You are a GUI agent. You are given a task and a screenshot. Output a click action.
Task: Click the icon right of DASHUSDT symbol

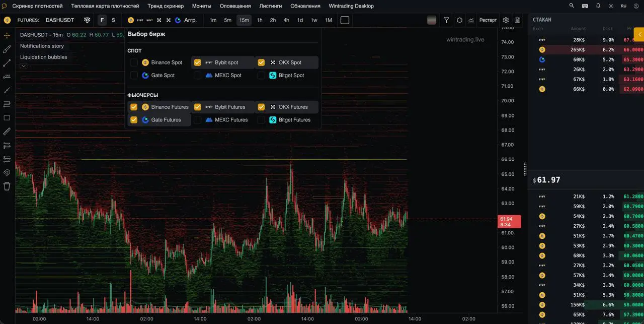coord(87,20)
